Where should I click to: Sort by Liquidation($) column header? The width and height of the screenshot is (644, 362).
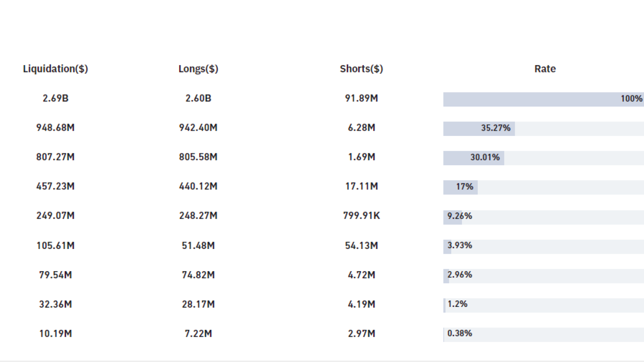(x=55, y=69)
